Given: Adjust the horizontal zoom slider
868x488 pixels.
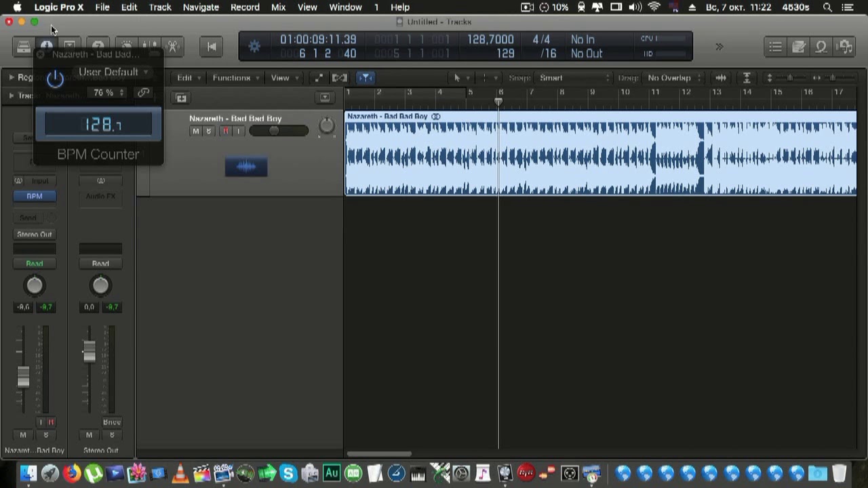Looking at the screenshot, I should point(833,78).
